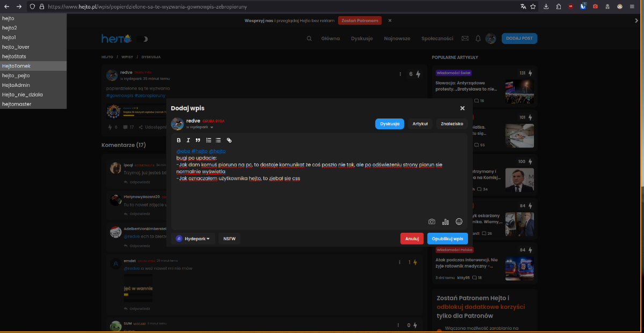This screenshot has height=333, width=644.
Task: Add a poll using the bar chart icon
Action: 445,221
